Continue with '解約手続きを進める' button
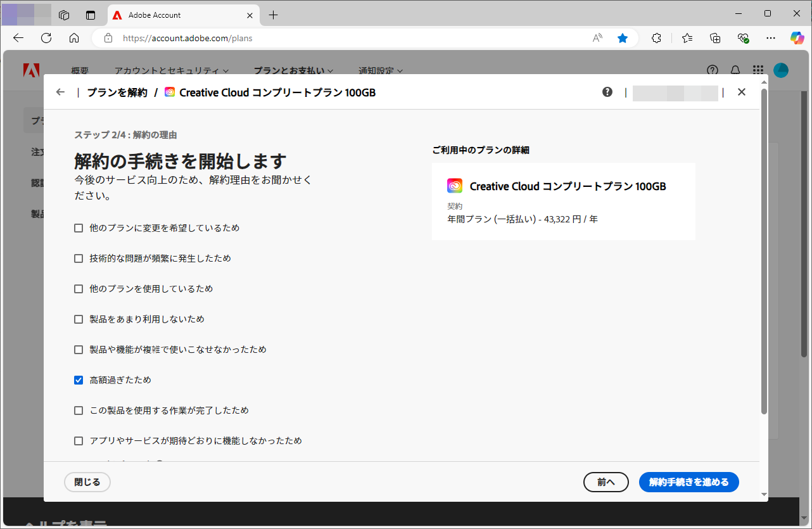Viewport: 812px width, 529px height. point(689,482)
